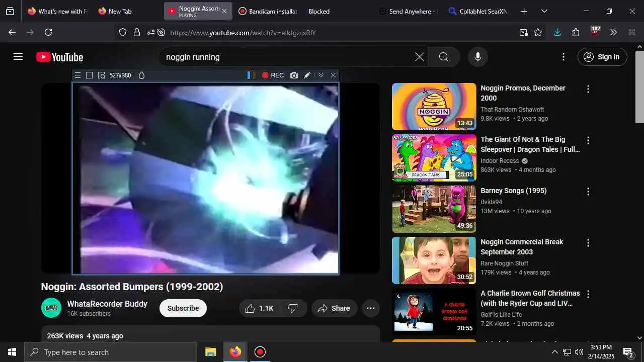Switch to CollabNet SearXNG tab
644x362 pixels.
(478, 11)
